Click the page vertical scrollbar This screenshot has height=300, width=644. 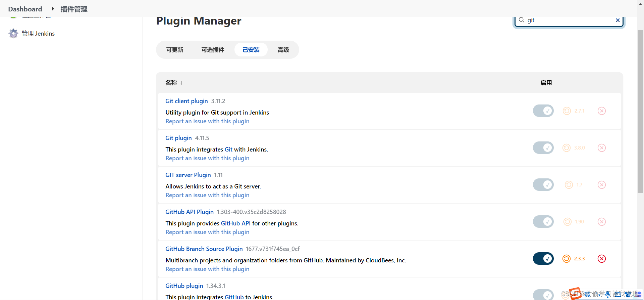click(x=640, y=111)
